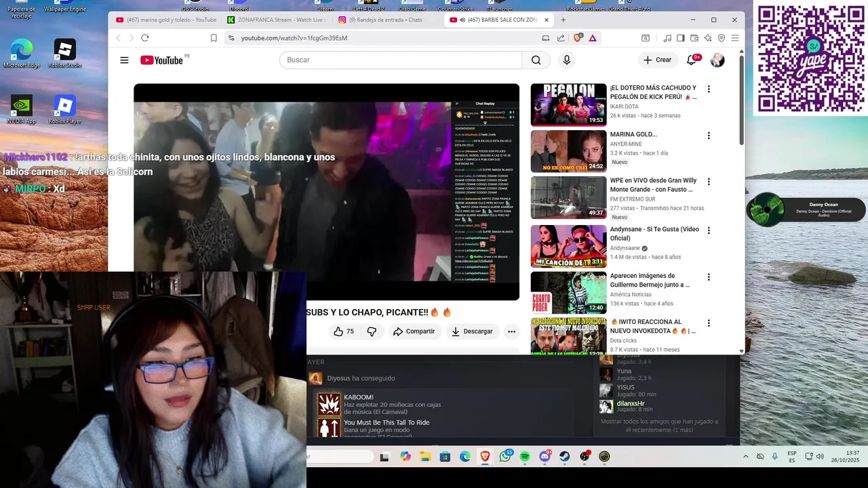868x488 pixels.
Task: Bookmark this page with bookmark icon
Action: [x=214, y=38]
